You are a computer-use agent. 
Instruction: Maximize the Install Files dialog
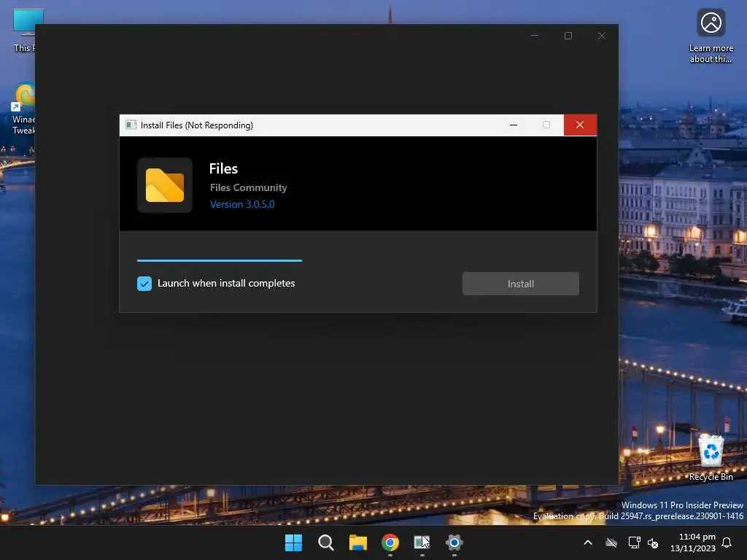[x=546, y=125]
